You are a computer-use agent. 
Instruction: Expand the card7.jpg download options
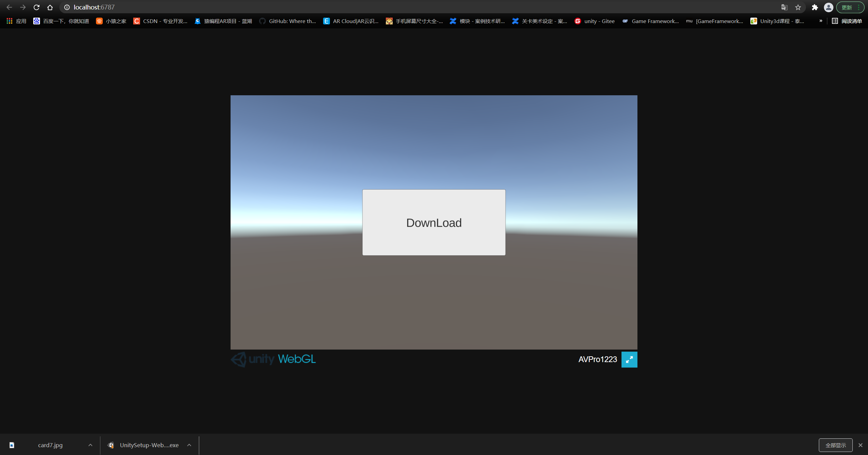point(90,445)
